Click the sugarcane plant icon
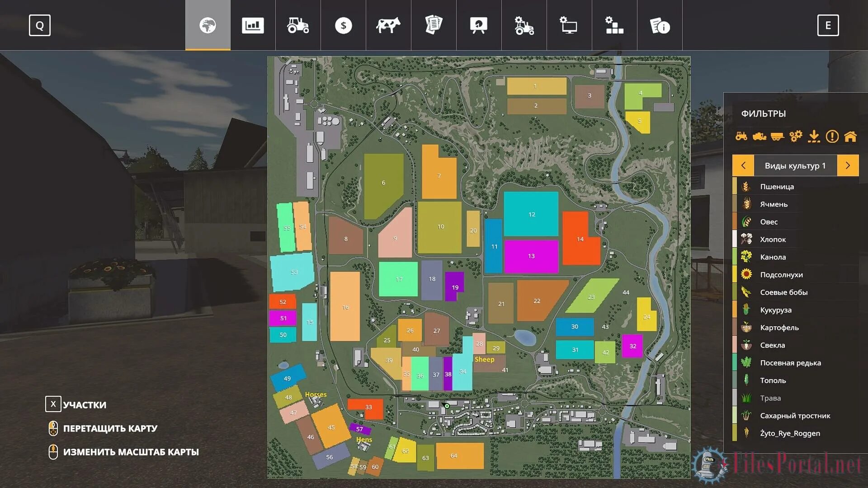 pos(746,416)
